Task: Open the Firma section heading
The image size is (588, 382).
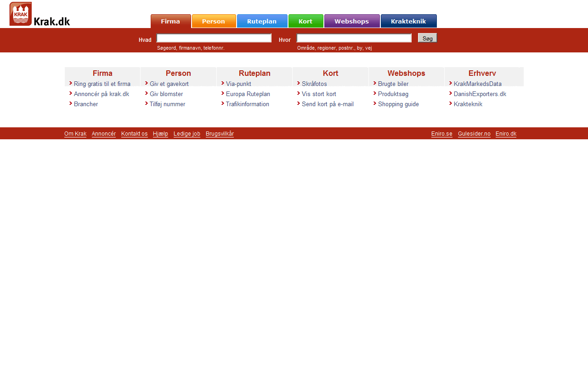Action: [102, 73]
